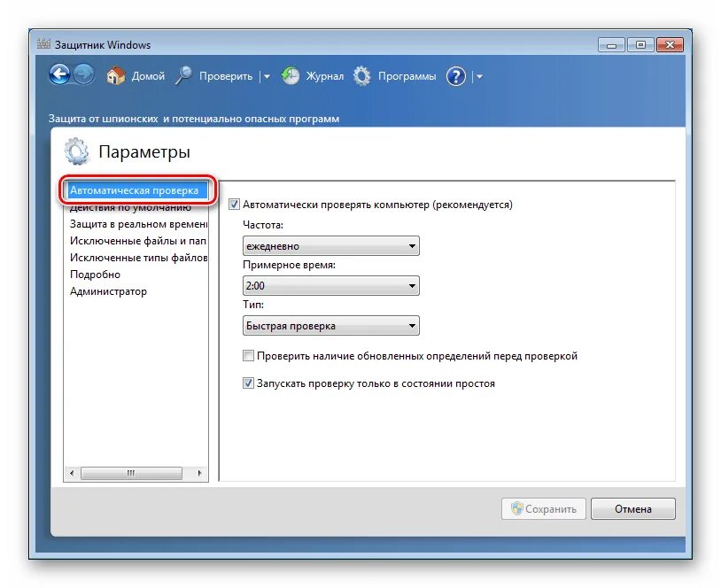Click the horizontal scrollbar thumb in settings list
Viewport: 721px width, 588px height.
131,473
